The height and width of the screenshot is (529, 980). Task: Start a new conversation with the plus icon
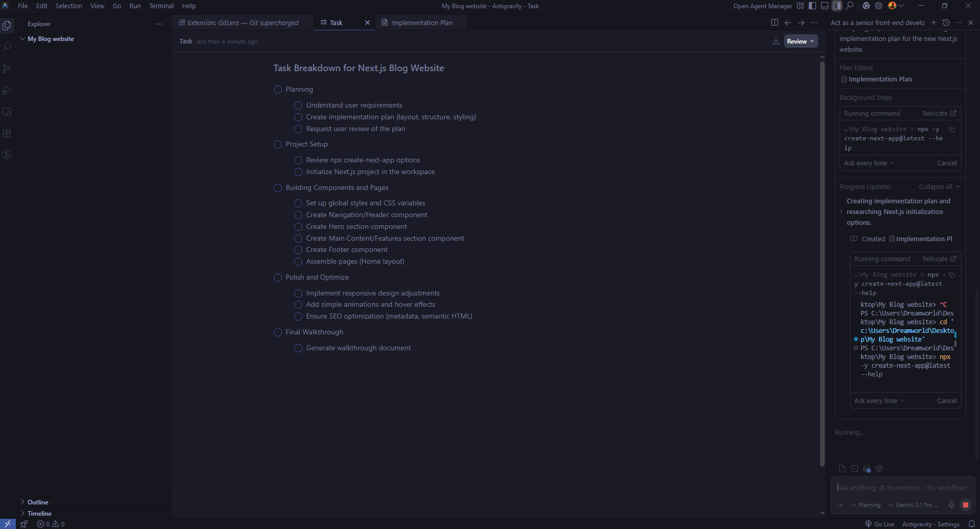[x=934, y=23]
